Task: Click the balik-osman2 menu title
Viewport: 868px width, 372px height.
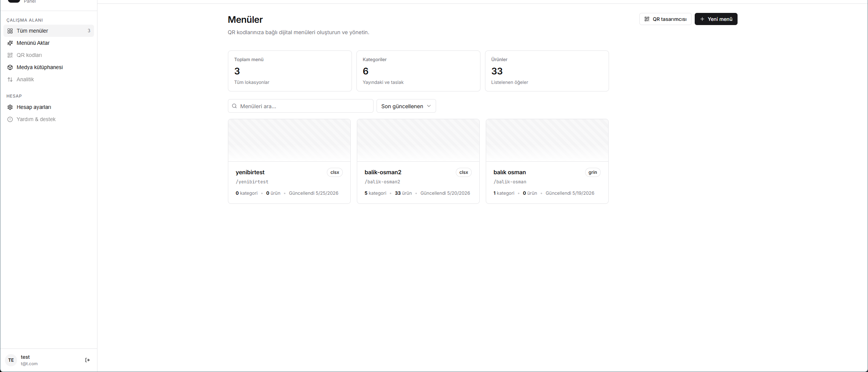Action: click(x=383, y=172)
